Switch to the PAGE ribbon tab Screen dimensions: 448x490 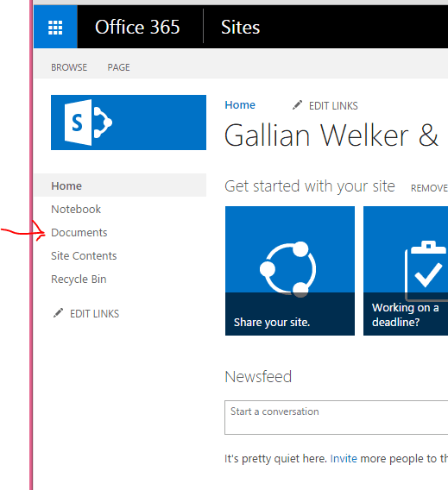(118, 67)
